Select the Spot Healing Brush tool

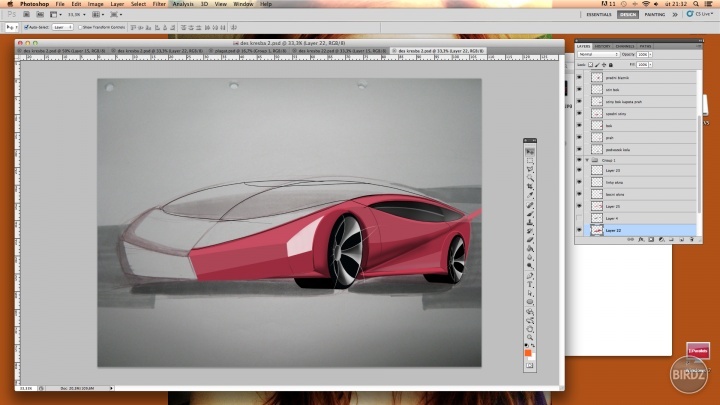coord(530,205)
